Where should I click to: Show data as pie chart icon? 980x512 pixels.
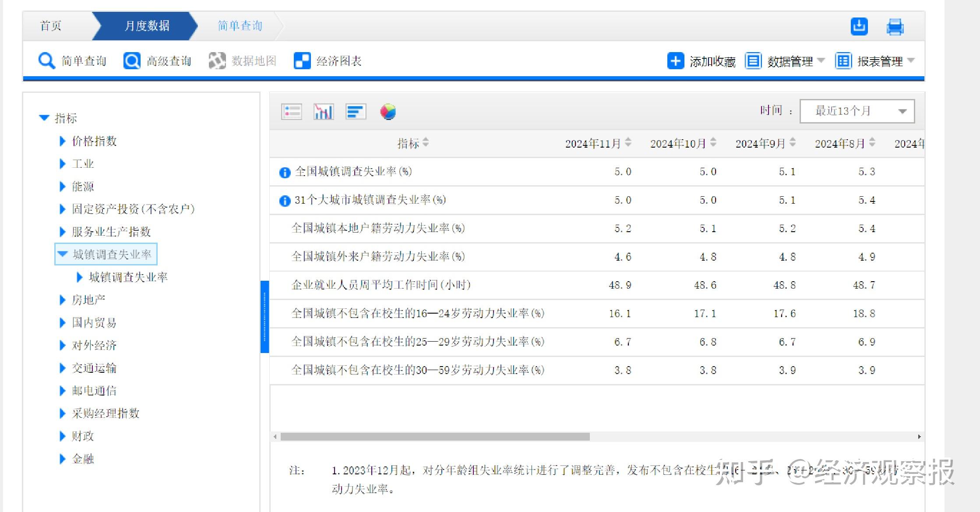(388, 112)
